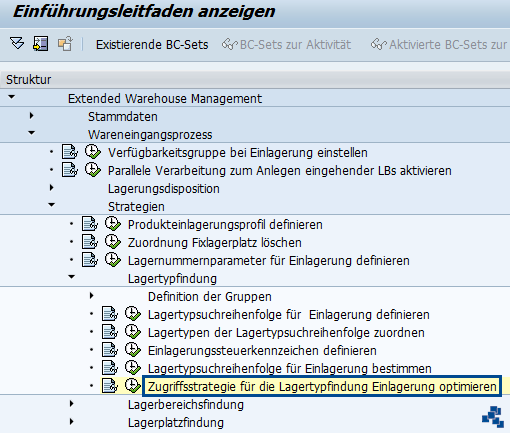Collapse the Wareneingangsprozess node
Image resolution: width=510 pixels, height=433 pixels.
point(32,133)
